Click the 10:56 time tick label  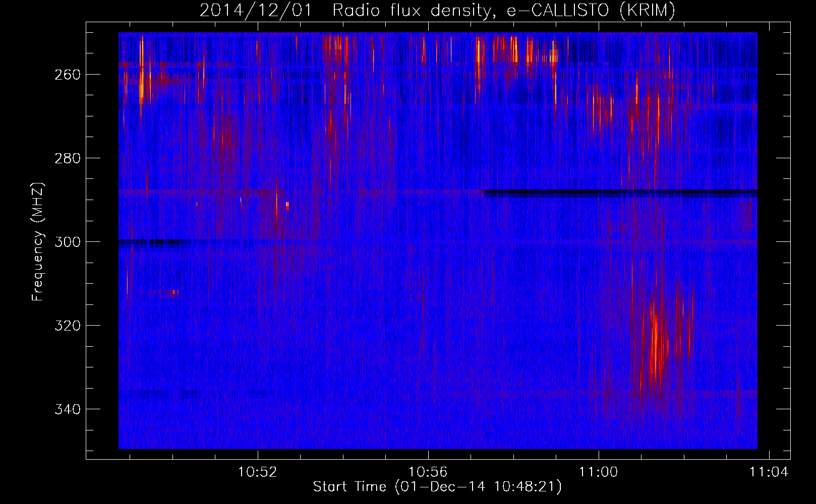428,472
